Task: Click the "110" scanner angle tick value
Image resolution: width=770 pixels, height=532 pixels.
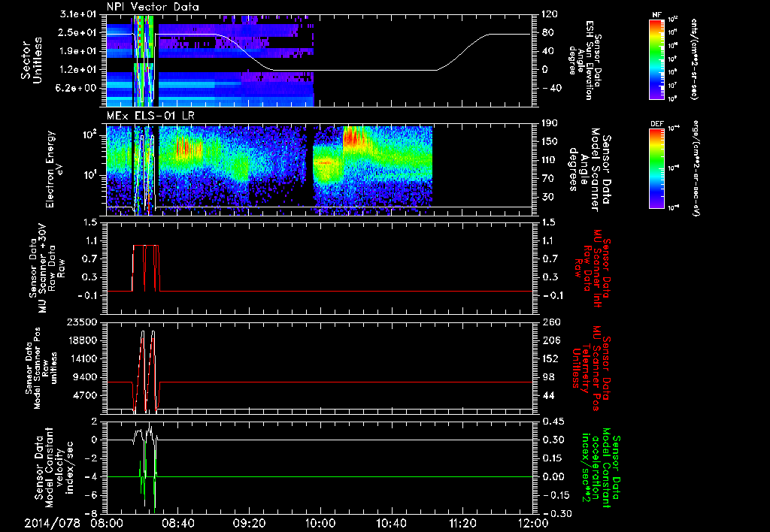Action: click(x=550, y=160)
